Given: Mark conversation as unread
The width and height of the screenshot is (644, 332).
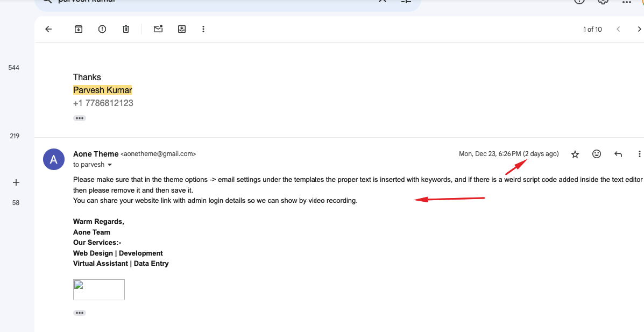Looking at the screenshot, I should (x=158, y=29).
